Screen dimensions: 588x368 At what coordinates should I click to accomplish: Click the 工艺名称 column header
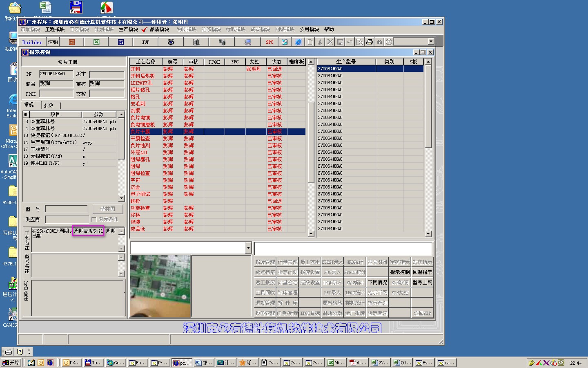146,62
